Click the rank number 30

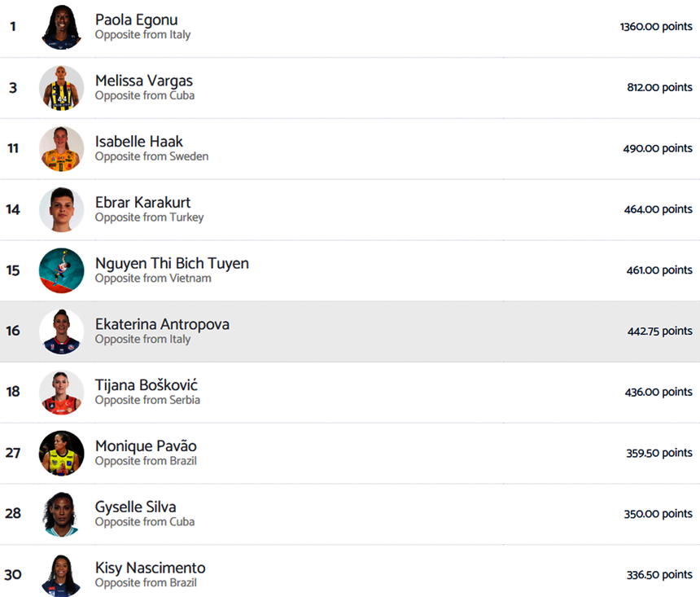tap(13, 575)
